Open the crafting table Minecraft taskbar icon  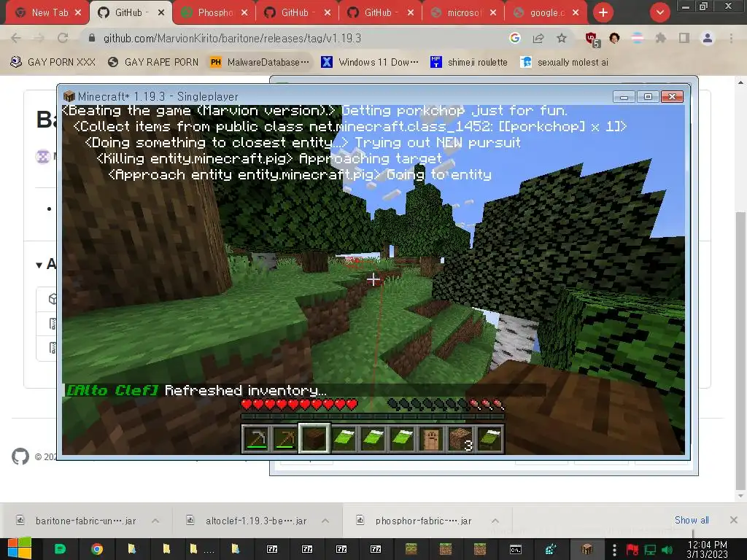587,549
